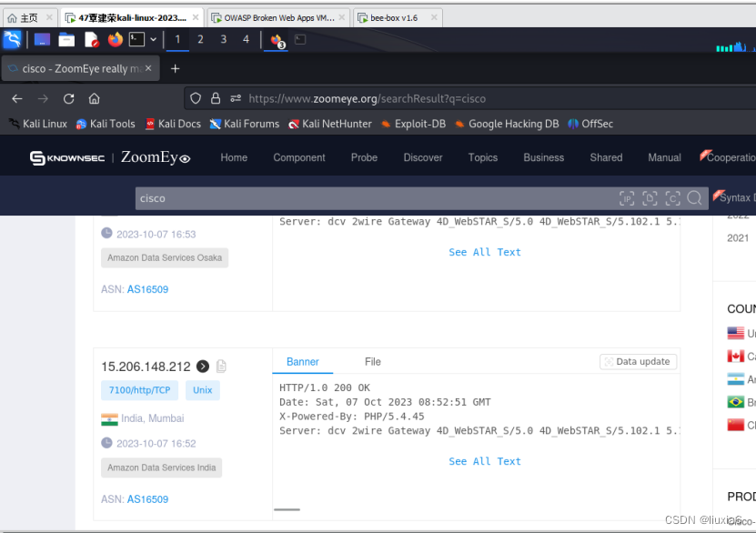Open the Probe menu item

tap(364, 157)
